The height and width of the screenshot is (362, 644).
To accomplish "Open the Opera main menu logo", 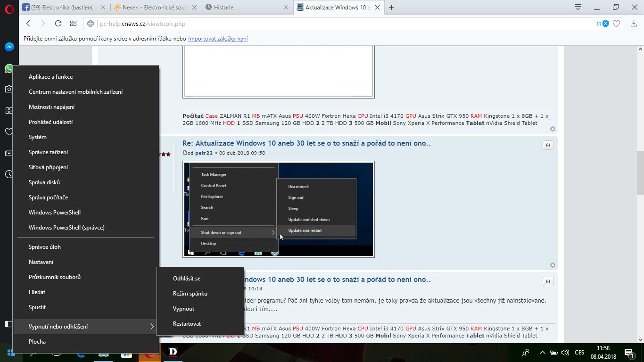I will click(x=9, y=9).
